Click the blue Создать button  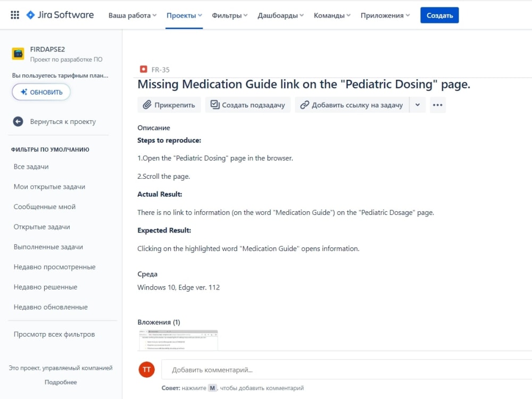439,15
